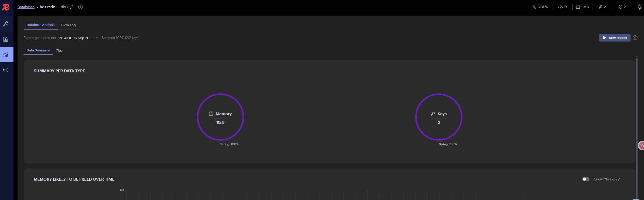This screenshot has height=200, width=644.
Task: Switch to the Slow Log tab
Action: tap(68, 25)
